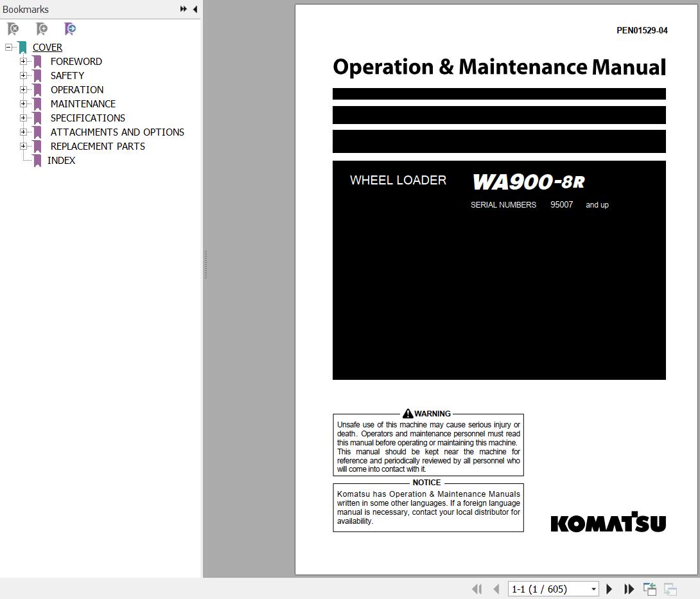Image resolution: width=700 pixels, height=599 pixels.
Task: Click the purple icon beside MAINTENANCE
Action: [37, 104]
